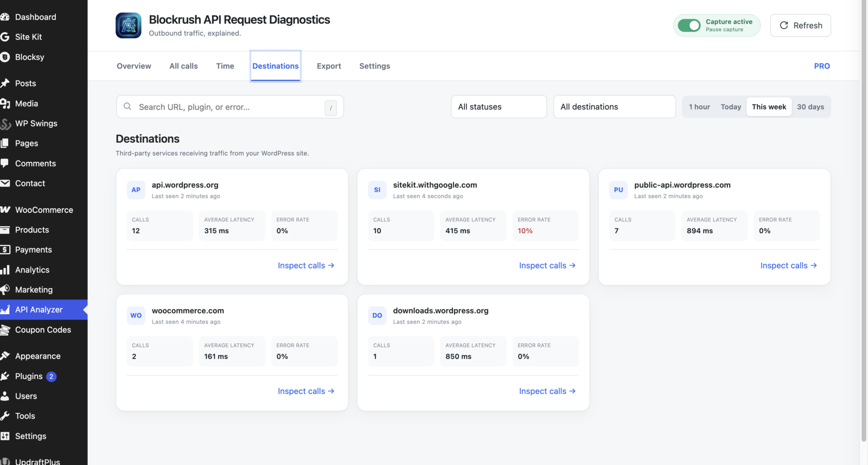This screenshot has height=465, width=868.
Task: Toggle the Capture active switch
Action: point(689,26)
